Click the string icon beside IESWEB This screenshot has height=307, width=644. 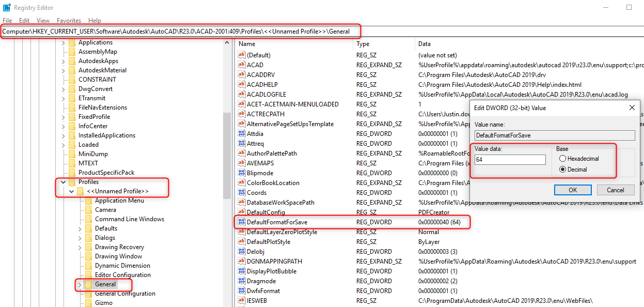(x=241, y=301)
